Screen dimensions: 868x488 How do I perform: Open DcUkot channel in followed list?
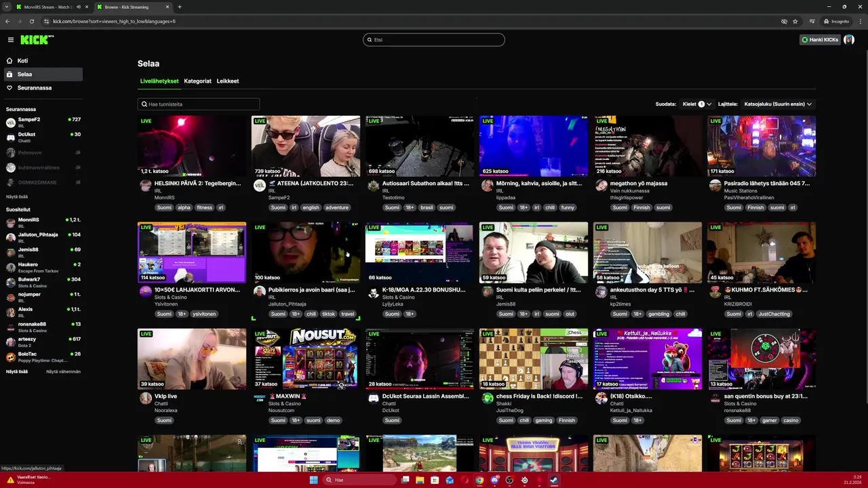click(43, 137)
